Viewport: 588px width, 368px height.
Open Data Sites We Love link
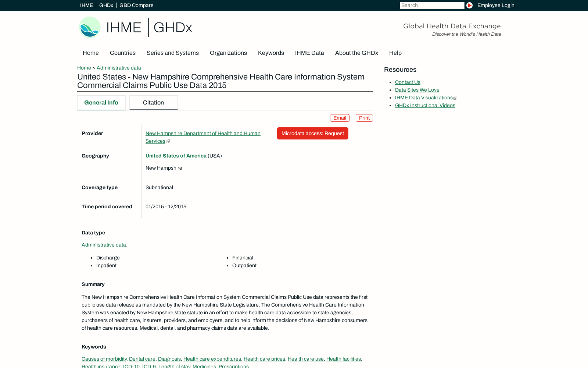(417, 90)
